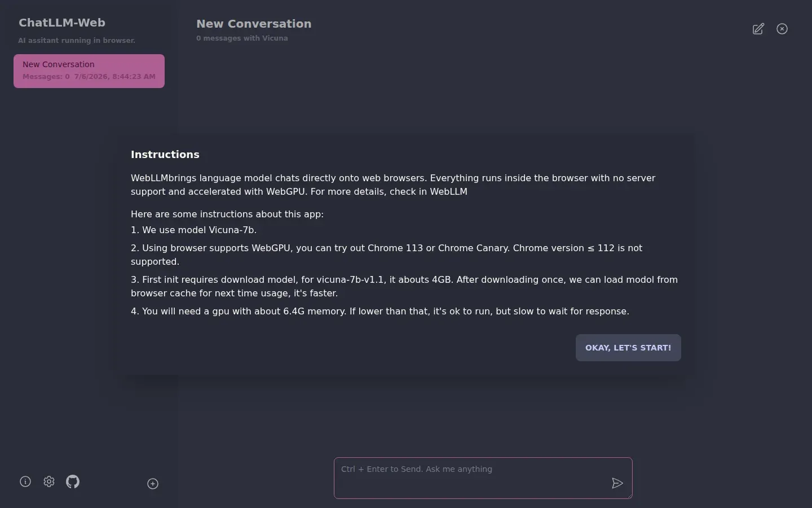Click the circled X icon in header
The height and width of the screenshot is (508, 812).
point(782,29)
